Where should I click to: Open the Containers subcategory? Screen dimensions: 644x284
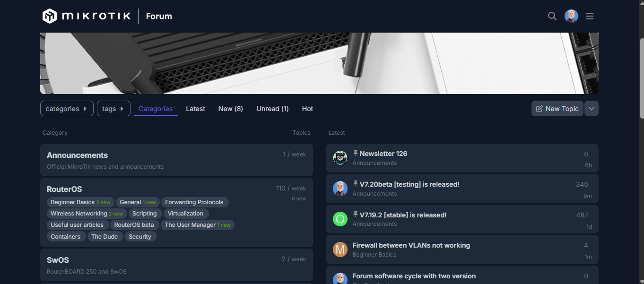click(66, 237)
